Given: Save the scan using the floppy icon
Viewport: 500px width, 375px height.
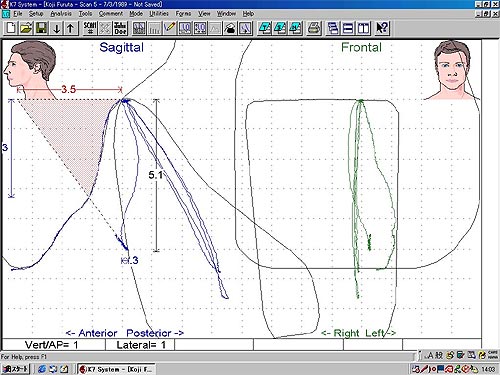Looking at the screenshot, I should click(x=41, y=28).
